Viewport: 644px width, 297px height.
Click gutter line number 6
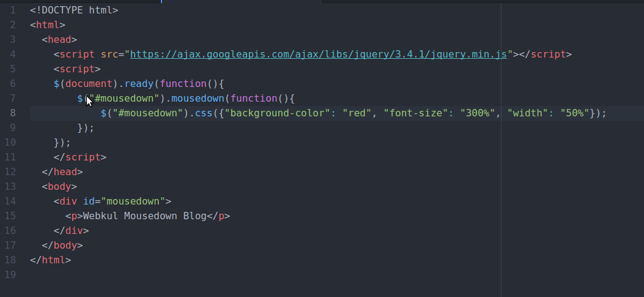pyautogui.click(x=13, y=84)
